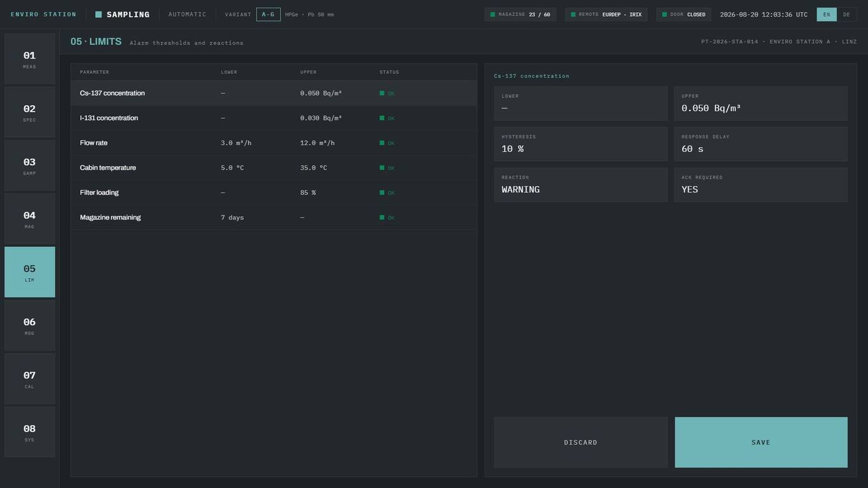Click the OK status of Magazine remaining row
Viewport: 868px width, 488px height.
[387, 218]
